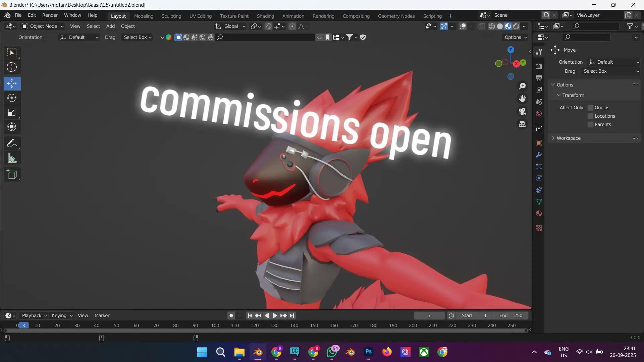The height and width of the screenshot is (362, 644).
Task: Click the pan hand viewport icon
Action: [x=522, y=99]
